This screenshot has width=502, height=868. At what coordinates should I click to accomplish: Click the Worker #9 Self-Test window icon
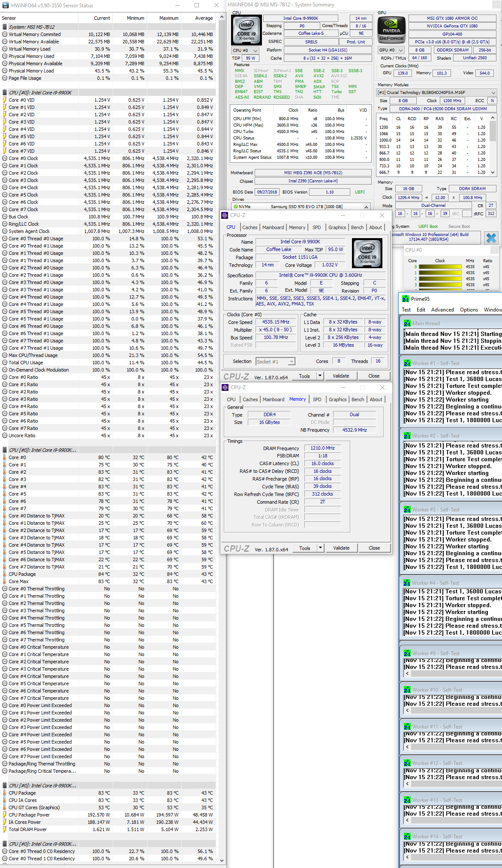(x=407, y=653)
